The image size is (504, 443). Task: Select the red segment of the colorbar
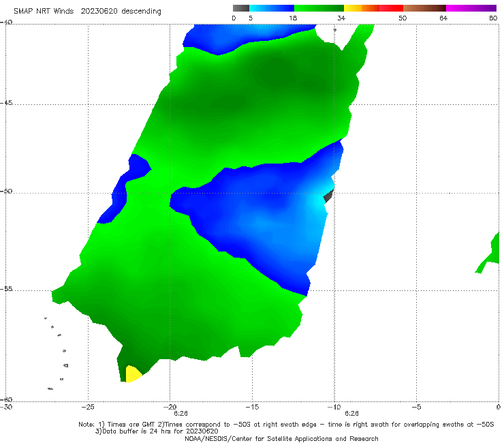(391, 8)
